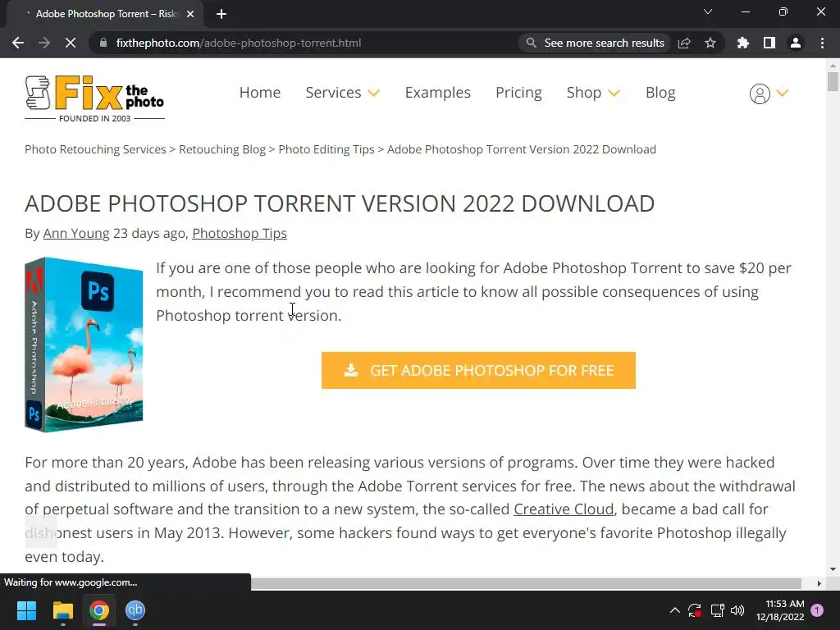Click the download icon on orange button
The image size is (840, 630).
coord(351,370)
